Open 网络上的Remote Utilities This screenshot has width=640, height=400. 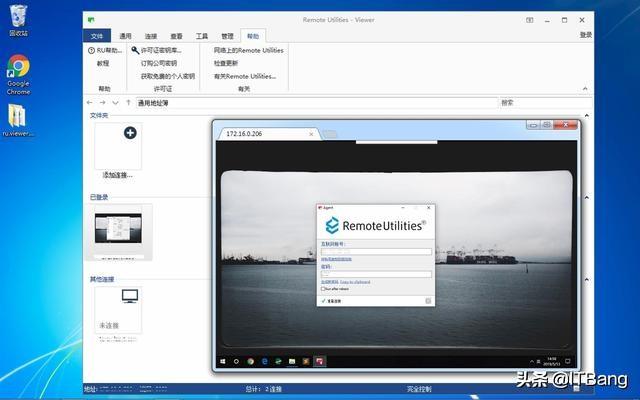coord(249,50)
